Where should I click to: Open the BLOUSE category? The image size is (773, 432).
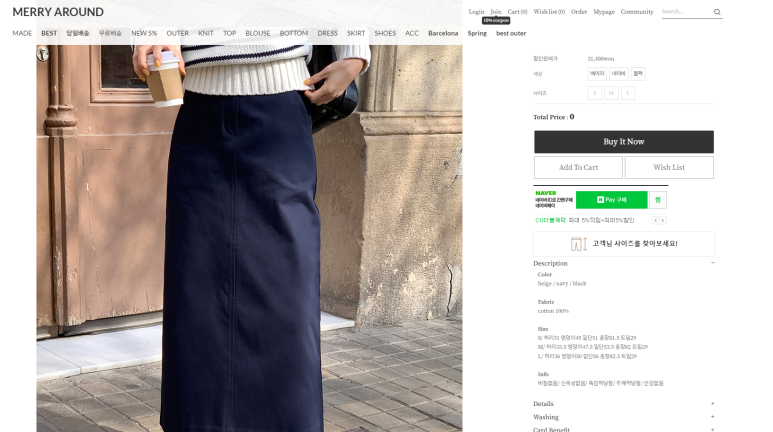(x=258, y=33)
